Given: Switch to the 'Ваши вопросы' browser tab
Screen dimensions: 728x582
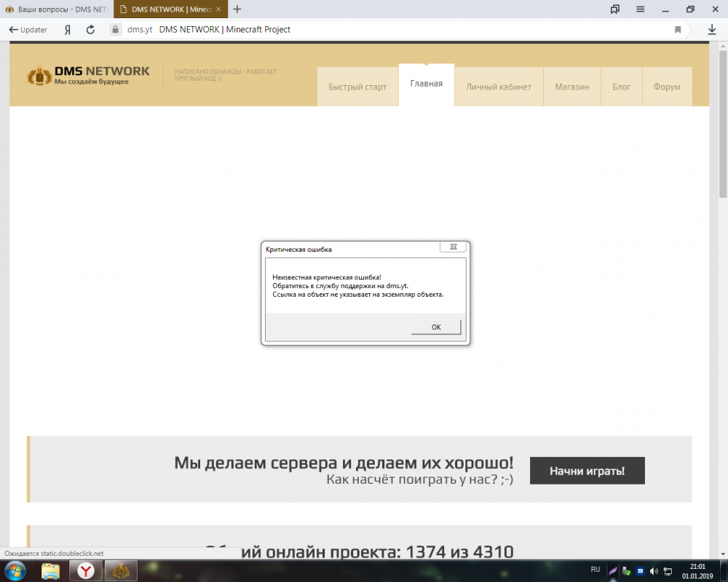Looking at the screenshot, I should 57,9.
